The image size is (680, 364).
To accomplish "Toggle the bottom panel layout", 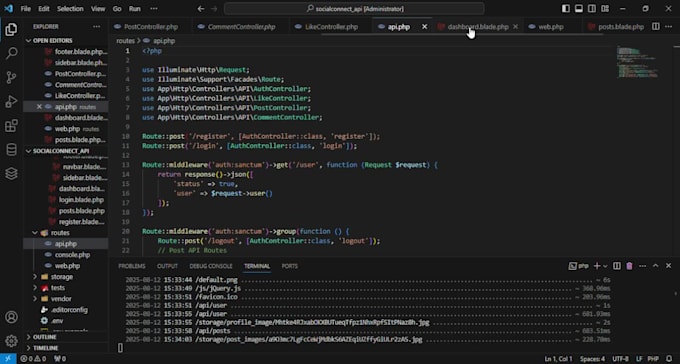I will click(x=579, y=9).
